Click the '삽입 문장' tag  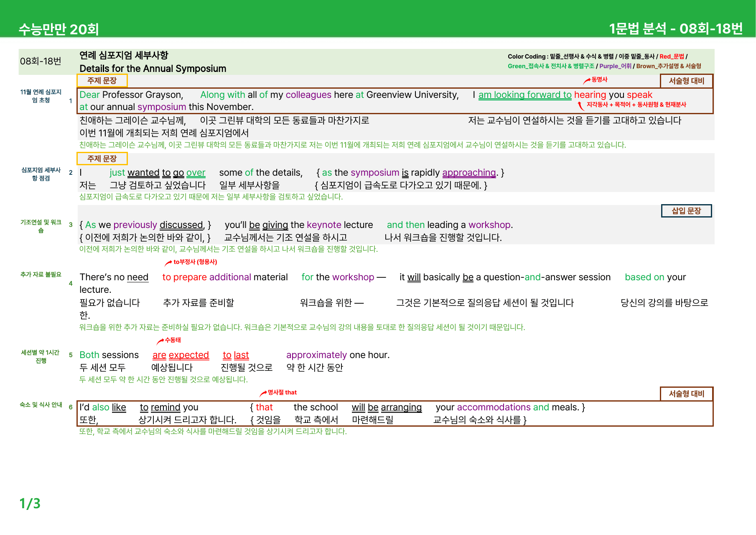[x=686, y=211]
